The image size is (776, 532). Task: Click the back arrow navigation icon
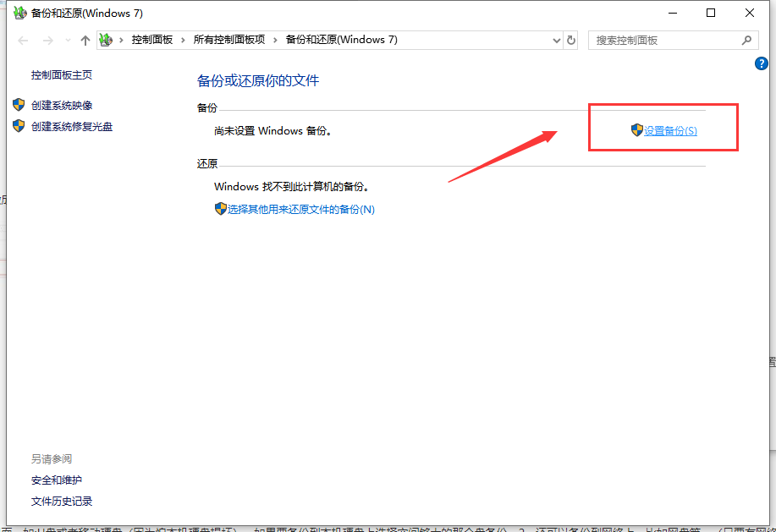coord(23,39)
